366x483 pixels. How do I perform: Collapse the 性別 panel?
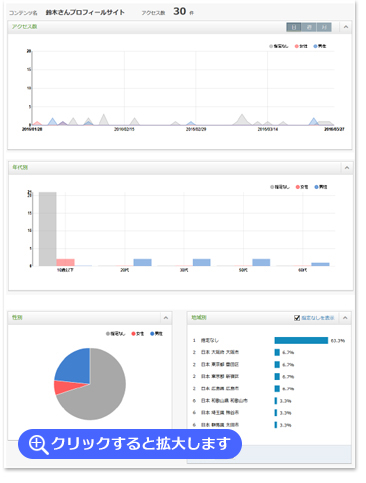click(166, 318)
